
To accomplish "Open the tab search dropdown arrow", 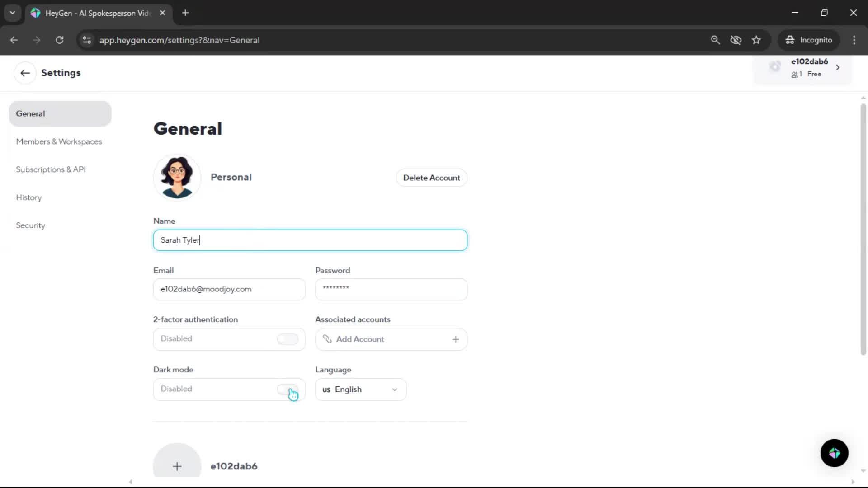I will (x=12, y=13).
